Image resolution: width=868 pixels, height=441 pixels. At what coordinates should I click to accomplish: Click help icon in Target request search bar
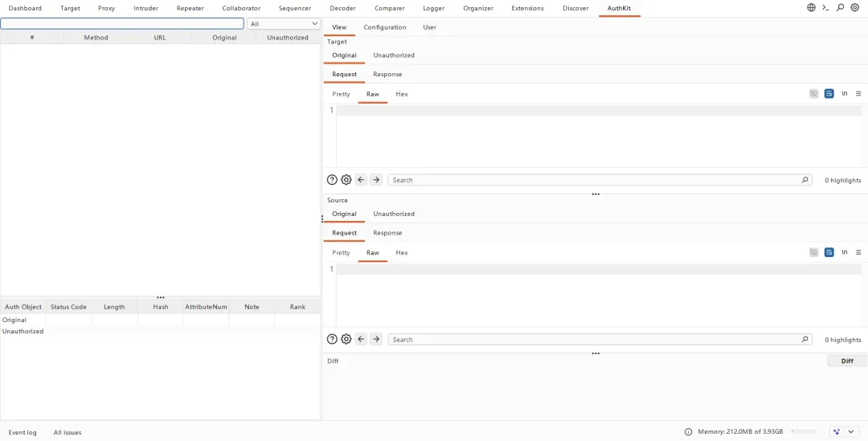pos(332,180)
